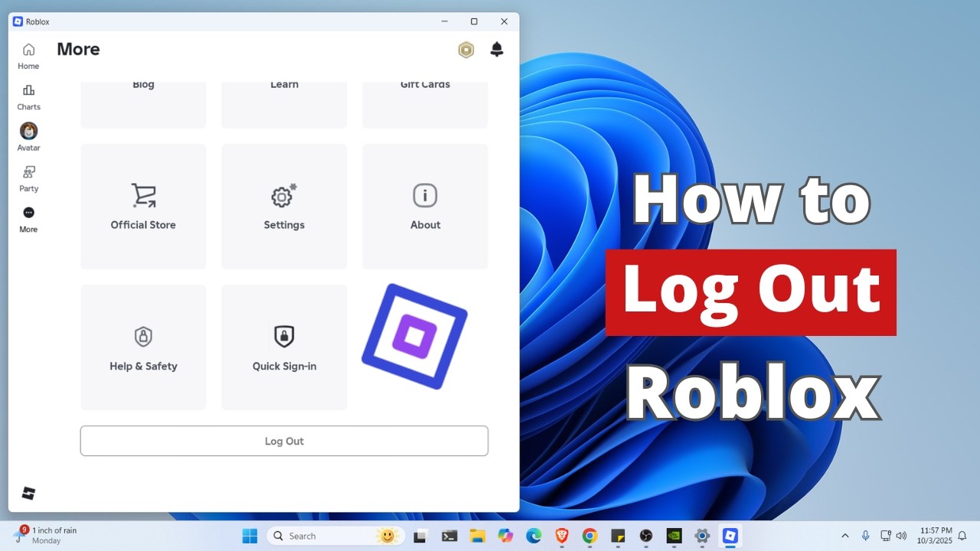Viewport: 980px width, 551px height.
Task: Open Task View from the taskbar
Action: coord(420,536)
